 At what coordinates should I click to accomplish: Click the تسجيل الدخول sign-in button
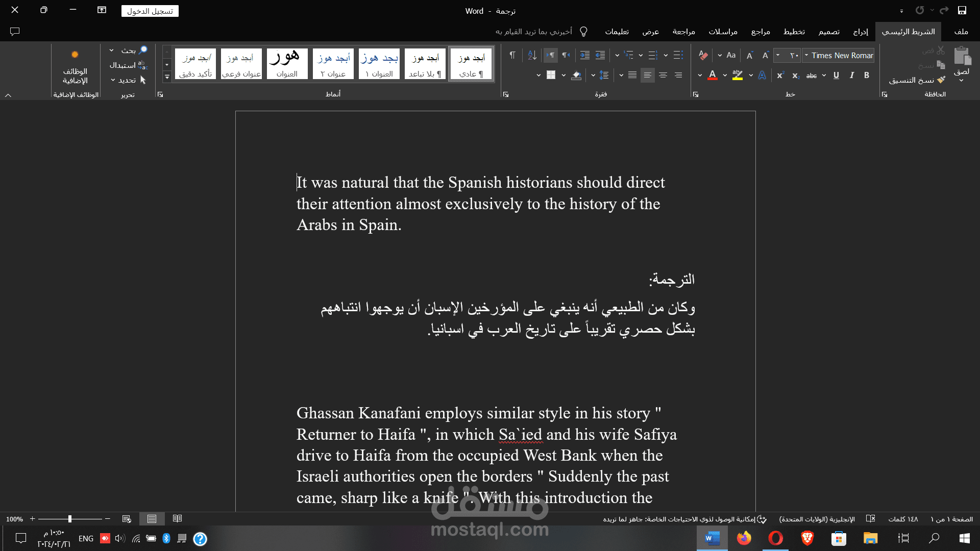pyautogui.click(x=150, y=11)
